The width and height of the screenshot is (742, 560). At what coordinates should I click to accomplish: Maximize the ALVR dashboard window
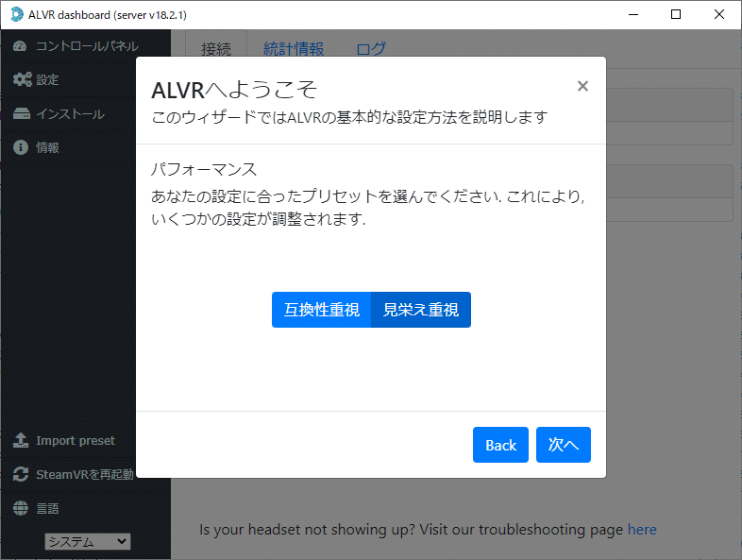(676, 15)
